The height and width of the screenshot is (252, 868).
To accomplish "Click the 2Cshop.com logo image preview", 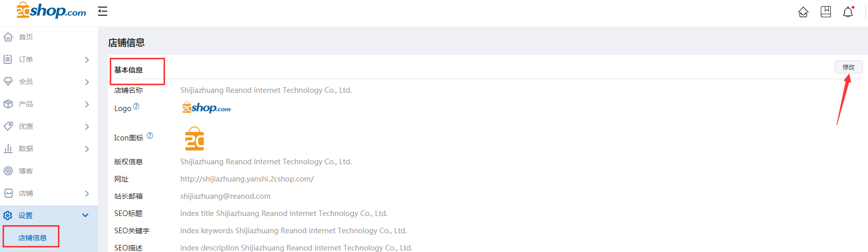I will pos(206,107).
